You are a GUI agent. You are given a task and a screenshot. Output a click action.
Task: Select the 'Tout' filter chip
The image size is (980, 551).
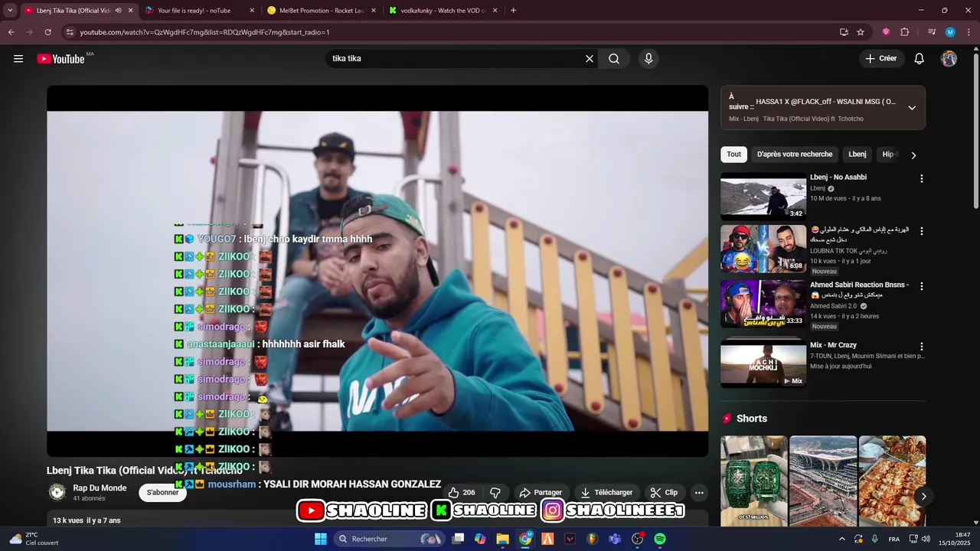point(733,155)
